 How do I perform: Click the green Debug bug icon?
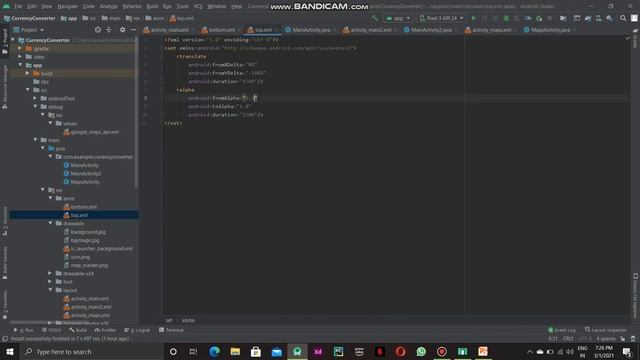(506, 18)
